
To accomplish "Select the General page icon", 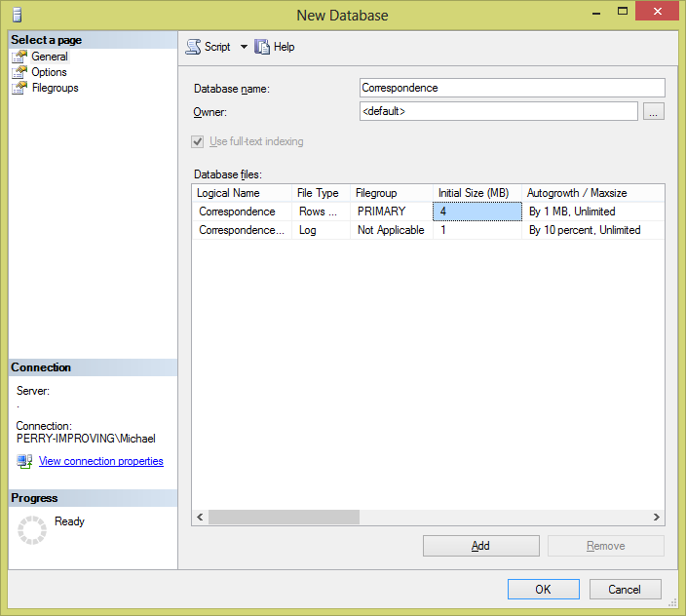I will 19,57.
